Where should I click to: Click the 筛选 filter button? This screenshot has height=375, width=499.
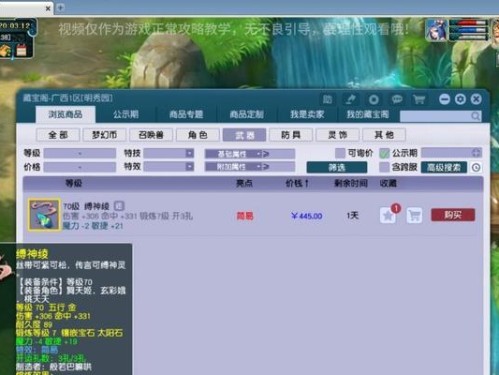[x=337, y=167]
